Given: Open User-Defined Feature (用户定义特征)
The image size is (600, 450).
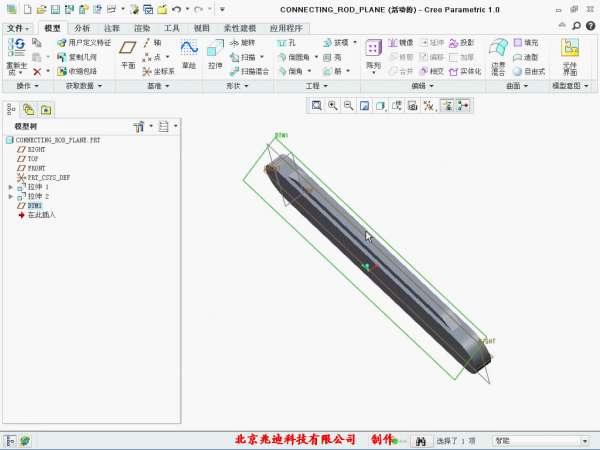Looking at the screenshot, I should 84,42.
